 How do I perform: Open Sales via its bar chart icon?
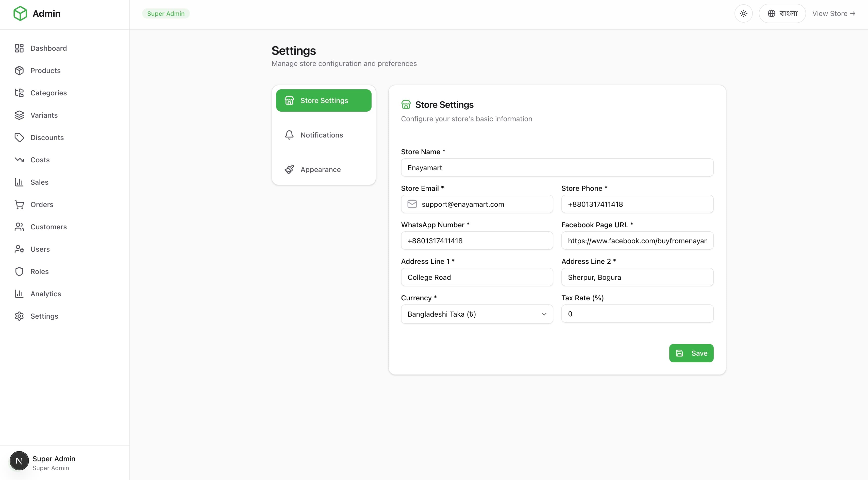pyautogui.click(x=19, y=182)
